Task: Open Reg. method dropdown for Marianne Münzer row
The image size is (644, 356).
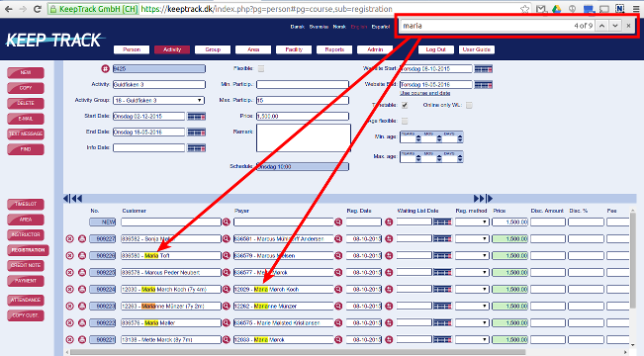Action: click(472, 306)
